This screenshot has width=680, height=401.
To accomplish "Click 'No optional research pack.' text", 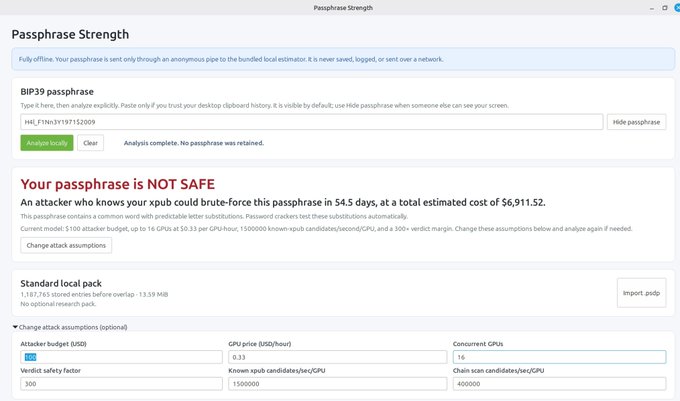I will coord(58,304).
